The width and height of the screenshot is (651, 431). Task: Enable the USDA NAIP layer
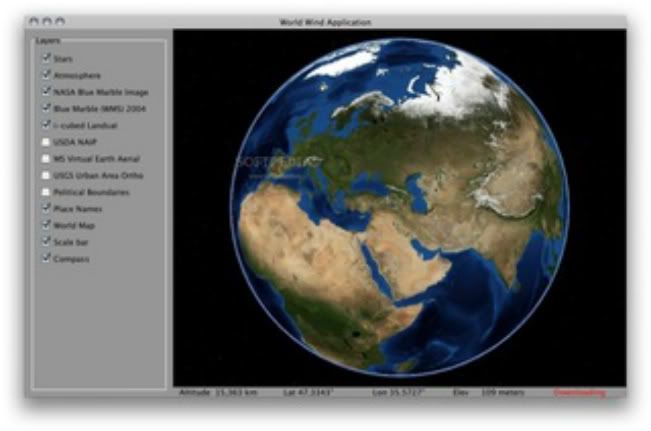46,142
